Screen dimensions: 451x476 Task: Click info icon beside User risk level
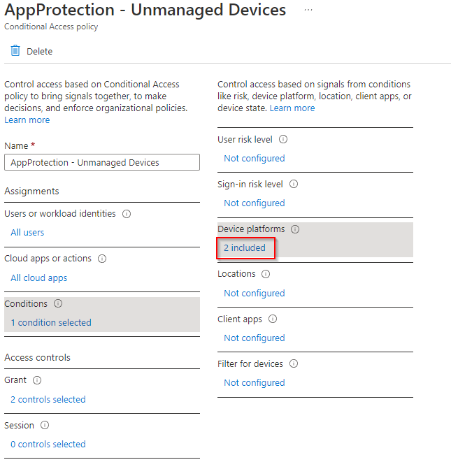283,139
